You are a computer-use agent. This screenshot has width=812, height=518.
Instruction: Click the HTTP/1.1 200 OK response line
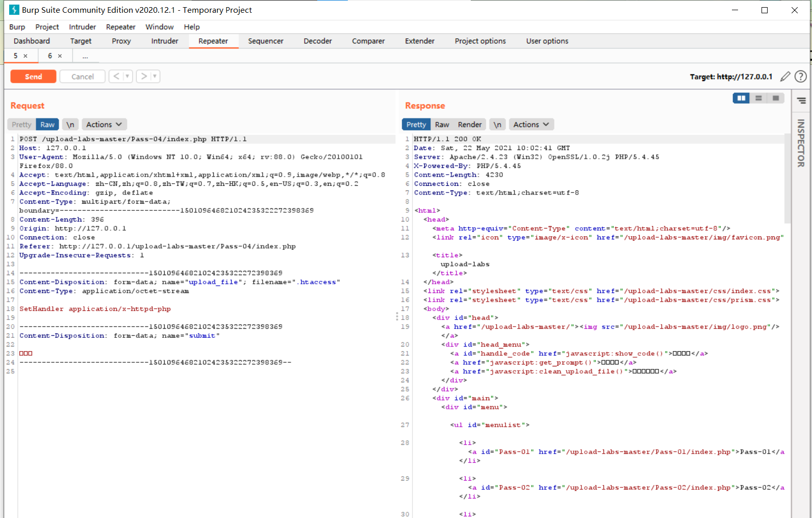(x=447, y=139)
